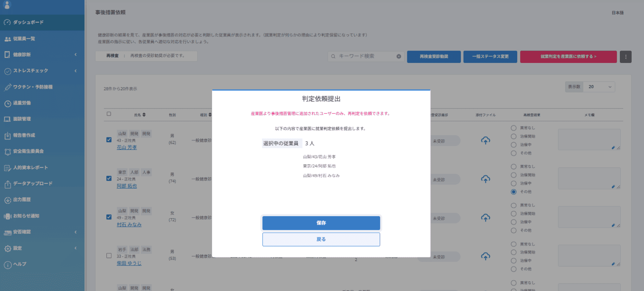
Task: Click the 出力履歴 download icon
Action: 7,200
